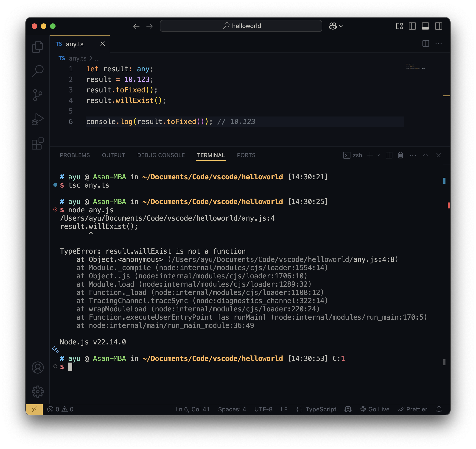Open the Copilot chat dropdown arrow
The height and width of the screenshot is (449, 476).
[x=341, y=26]
